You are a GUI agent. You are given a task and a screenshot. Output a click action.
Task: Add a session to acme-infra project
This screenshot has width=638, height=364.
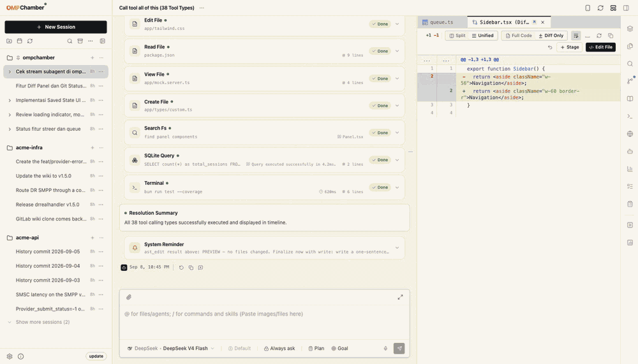(93, 148)
